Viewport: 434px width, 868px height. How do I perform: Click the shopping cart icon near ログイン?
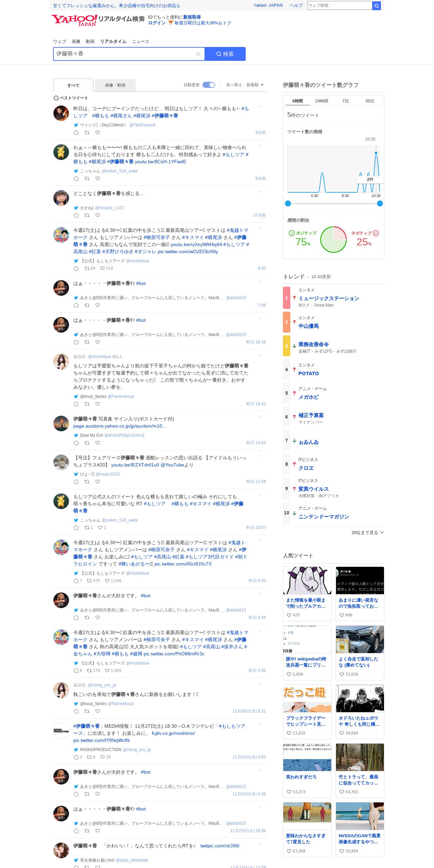pos(171,23)
